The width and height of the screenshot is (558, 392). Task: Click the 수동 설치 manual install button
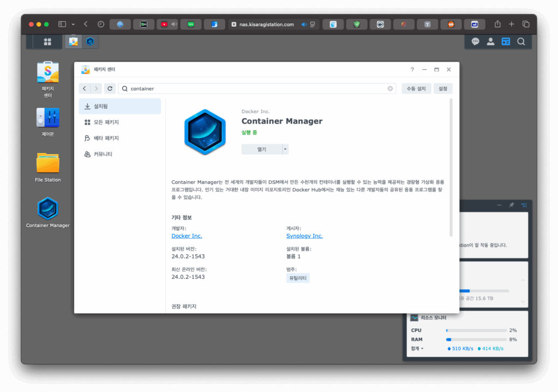pyautogui.click(x=416, y=89)
